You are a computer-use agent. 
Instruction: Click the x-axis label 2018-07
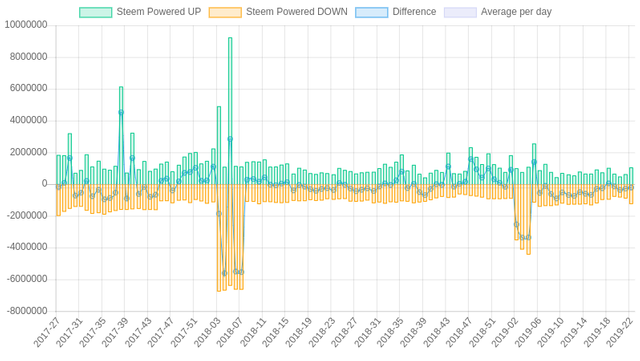click(x=230, y=332)
